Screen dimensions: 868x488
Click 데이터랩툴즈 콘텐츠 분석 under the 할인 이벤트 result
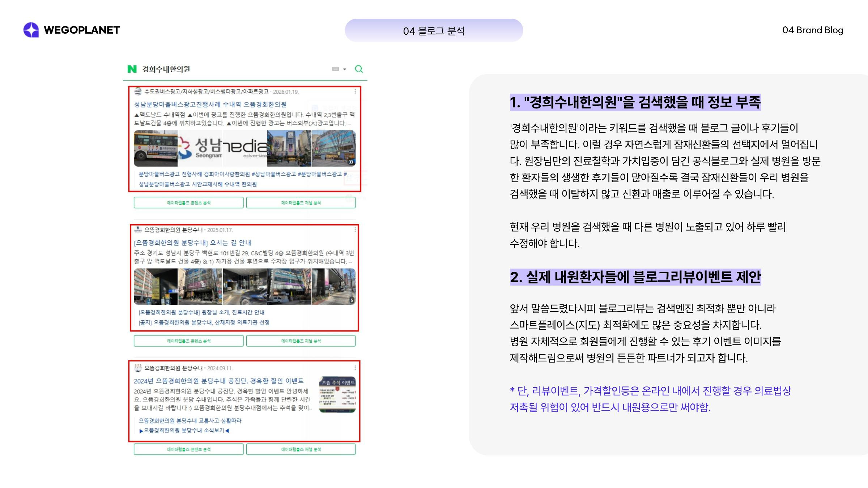click(188, 449)
